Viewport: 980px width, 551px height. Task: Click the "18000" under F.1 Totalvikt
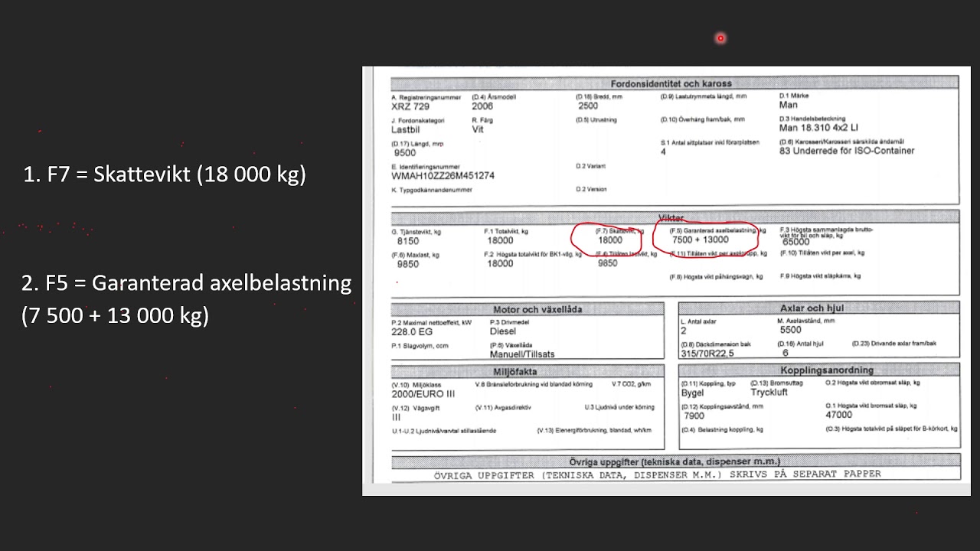click(501, 240)
